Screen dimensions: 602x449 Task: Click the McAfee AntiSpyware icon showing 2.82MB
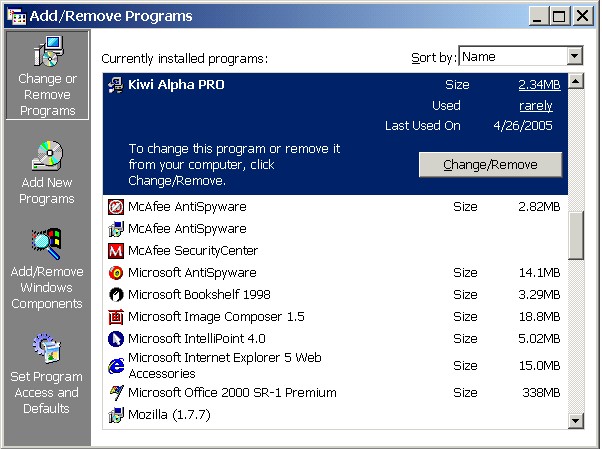[116, 207]
